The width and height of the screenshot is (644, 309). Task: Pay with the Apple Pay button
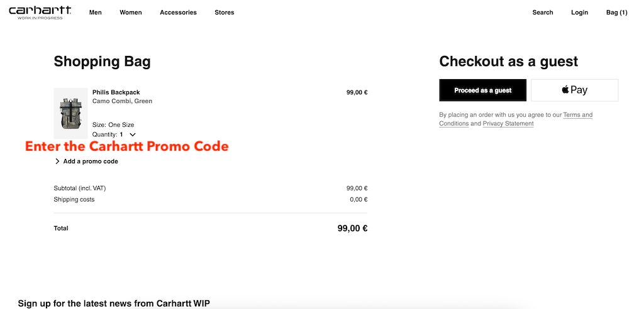click(x=574, y=90)
